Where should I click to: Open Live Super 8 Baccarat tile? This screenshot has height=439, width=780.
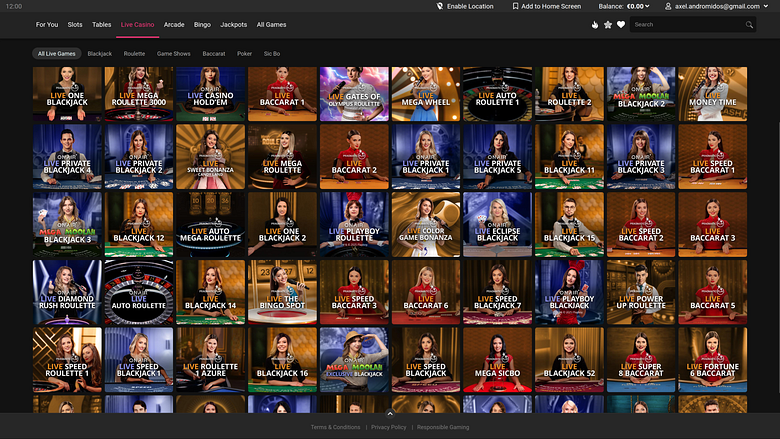click(x=641, y=359)
